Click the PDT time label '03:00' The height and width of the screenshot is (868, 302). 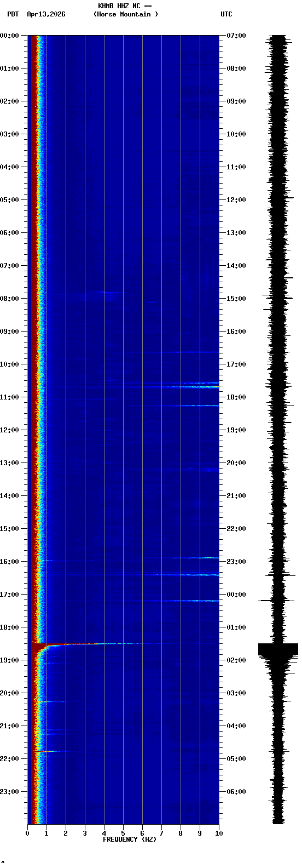click(9, 134)
